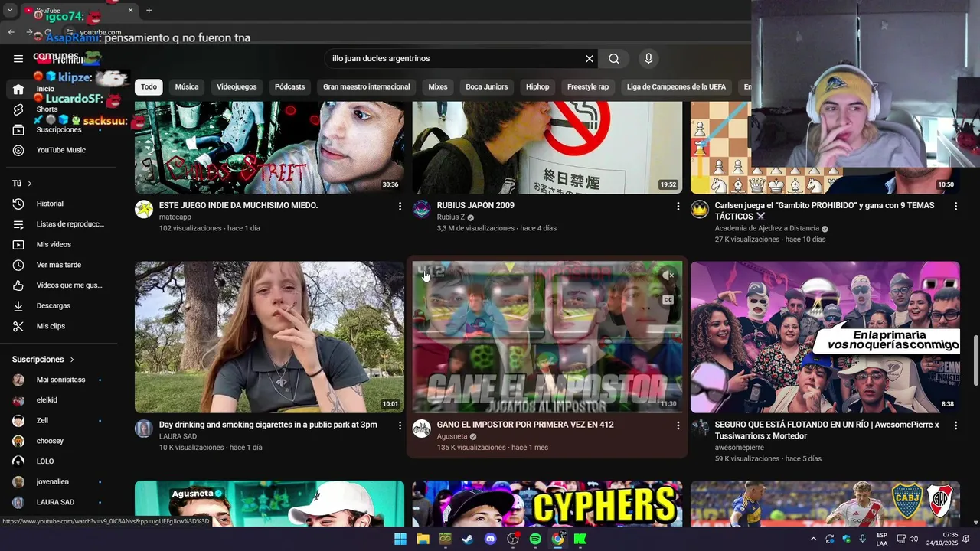Open the Agusneta channel avatar
Screen dimensions: 980x551
[x=422, y=429]
